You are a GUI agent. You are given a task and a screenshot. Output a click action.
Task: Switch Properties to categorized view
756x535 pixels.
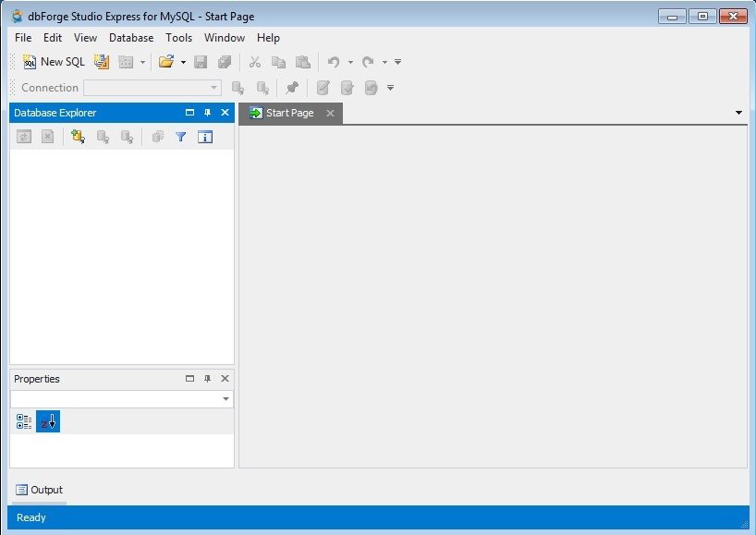click(24, 421)
